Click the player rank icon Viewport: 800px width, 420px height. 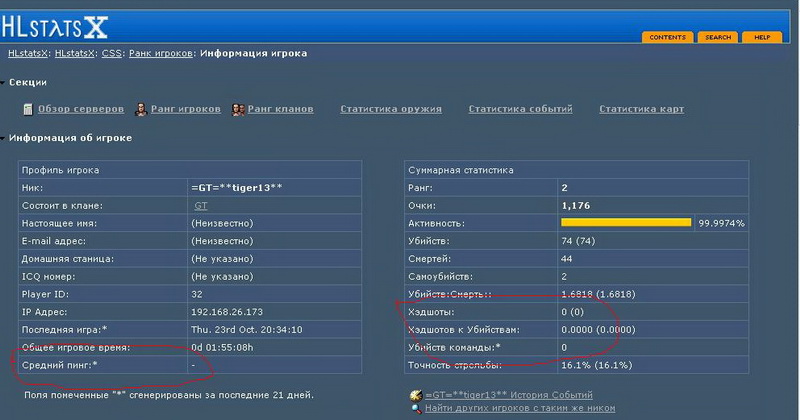tap(141, 109)
